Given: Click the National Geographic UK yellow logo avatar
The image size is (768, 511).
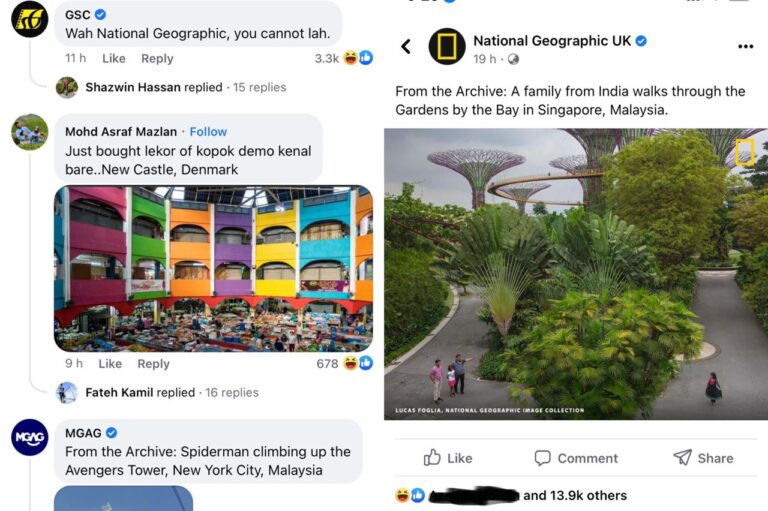Looking at the screenshot, I should (447, 47).
